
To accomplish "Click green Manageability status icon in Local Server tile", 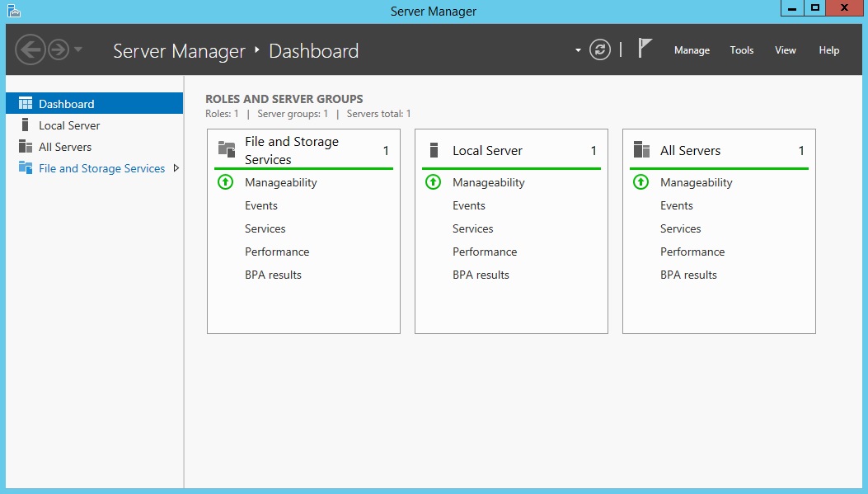I will [433, 182].
